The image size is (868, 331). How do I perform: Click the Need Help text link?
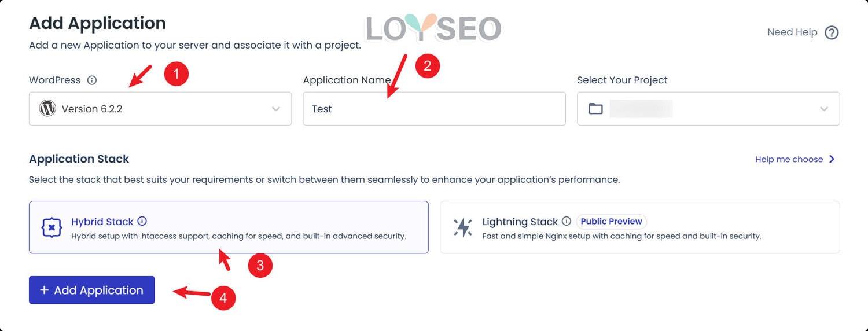tap(792, 32)
